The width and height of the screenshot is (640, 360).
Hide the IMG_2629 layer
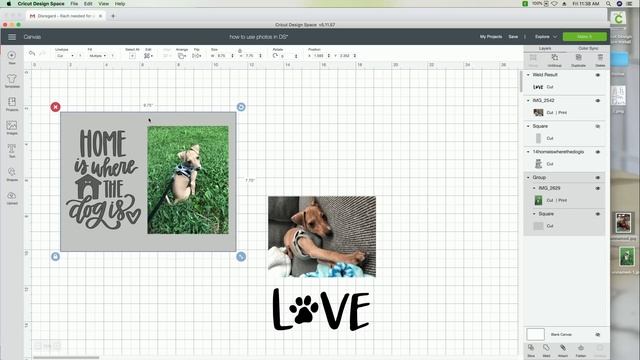coord(598,189)
